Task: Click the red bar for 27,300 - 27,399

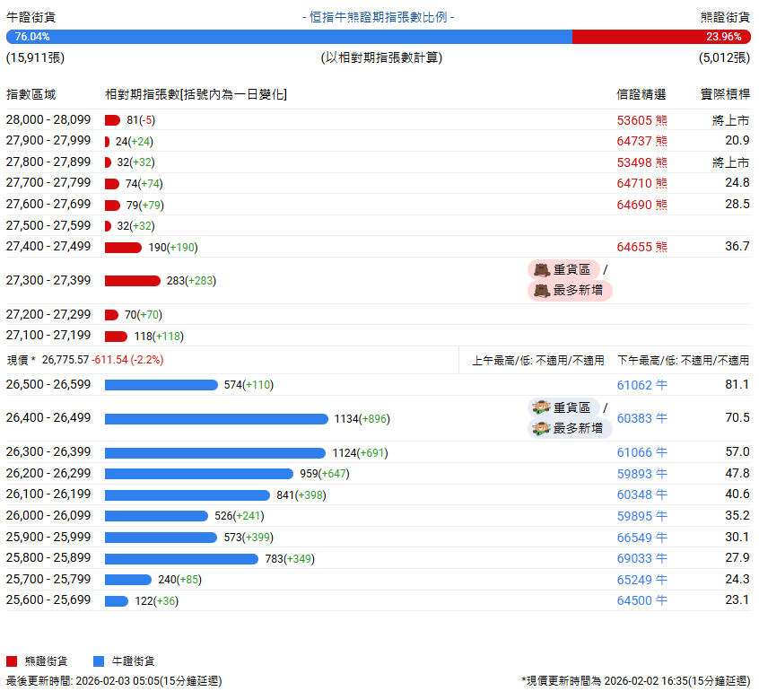Action: tap(133, 281)
